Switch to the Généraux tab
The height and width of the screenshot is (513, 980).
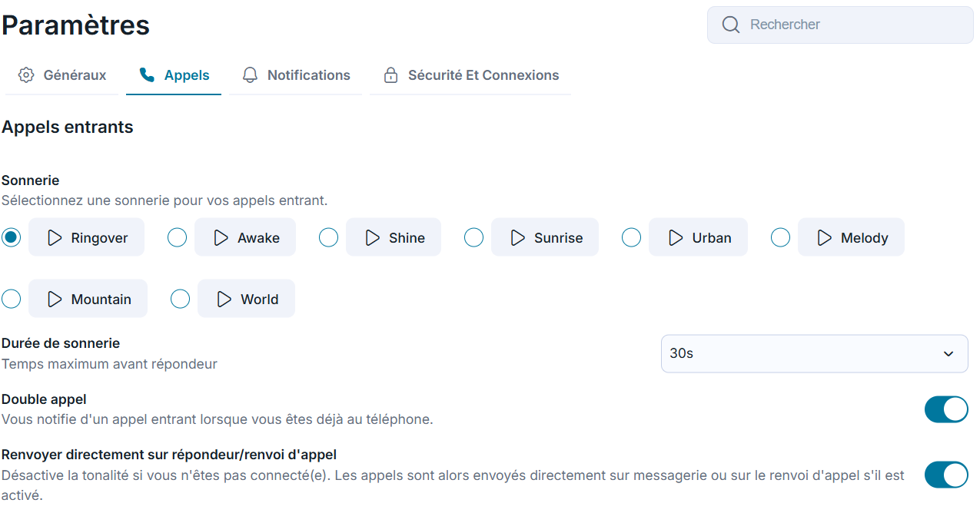click(62, 75)
